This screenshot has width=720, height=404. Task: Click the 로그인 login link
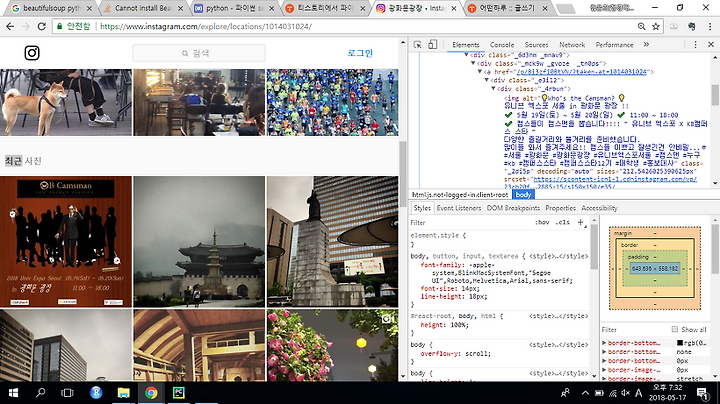[x=360, y=53]
